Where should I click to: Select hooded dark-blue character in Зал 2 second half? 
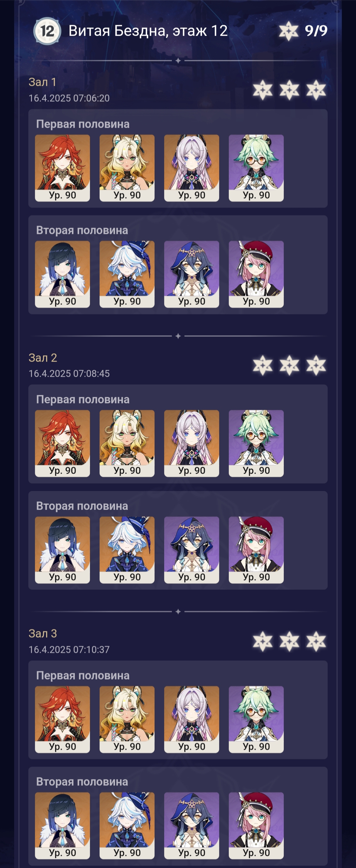(192, 550)
